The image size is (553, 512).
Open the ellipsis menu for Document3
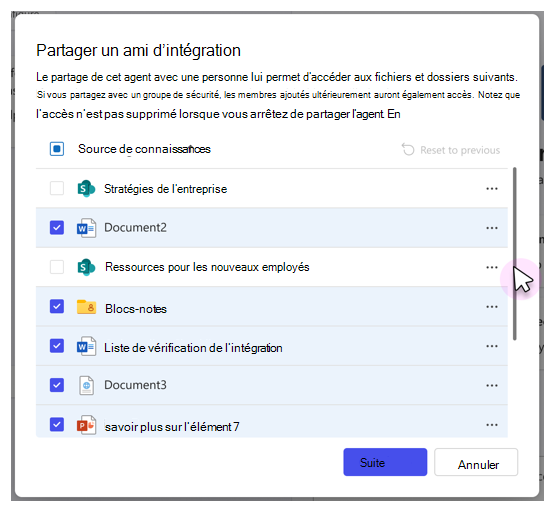[492, 385]
